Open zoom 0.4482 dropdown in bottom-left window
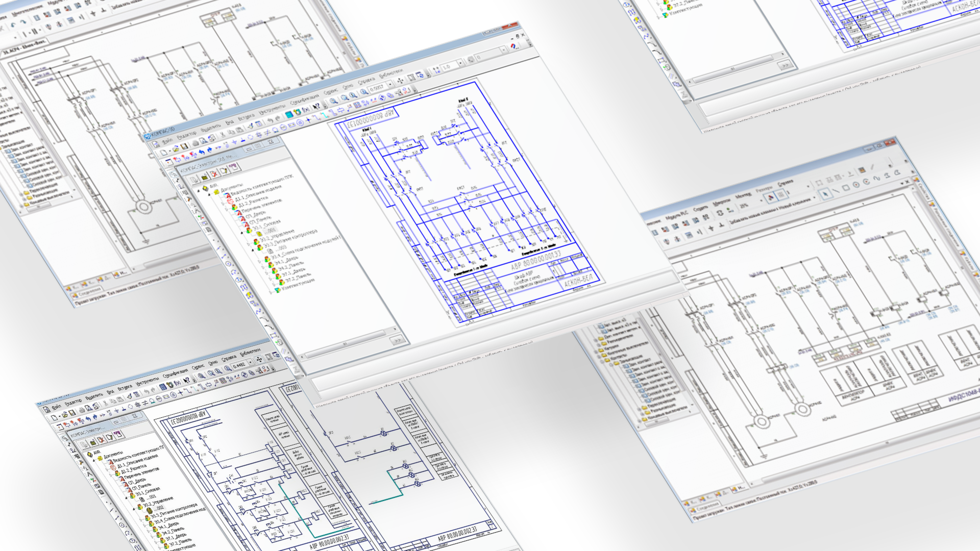 (251, 362)
